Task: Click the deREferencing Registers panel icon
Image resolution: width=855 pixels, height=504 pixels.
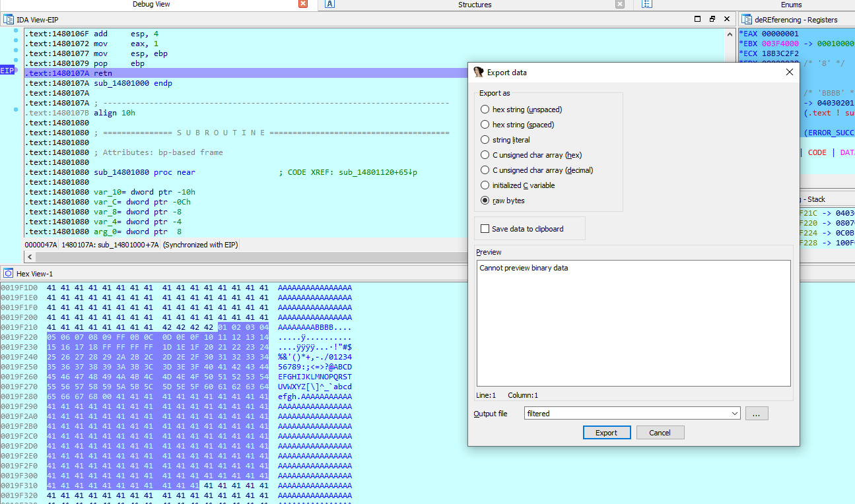Action: (747, 20)
